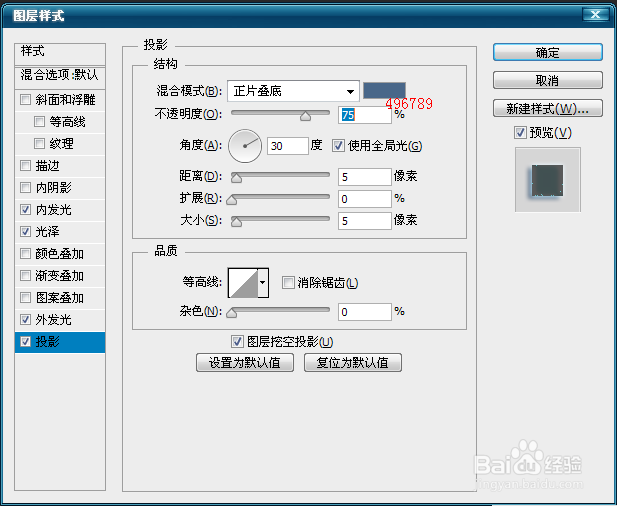
Task: Open the shadow color swatch
Action: click(384, 90)
